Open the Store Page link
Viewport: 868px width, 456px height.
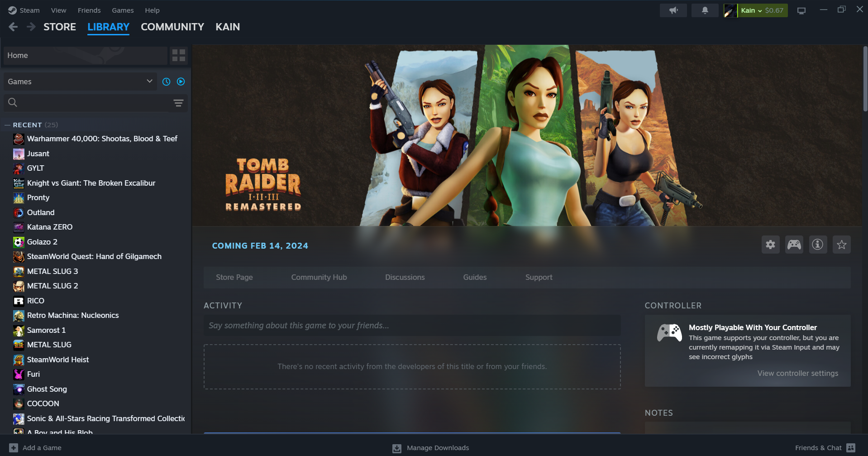click(x=234, y=277)
